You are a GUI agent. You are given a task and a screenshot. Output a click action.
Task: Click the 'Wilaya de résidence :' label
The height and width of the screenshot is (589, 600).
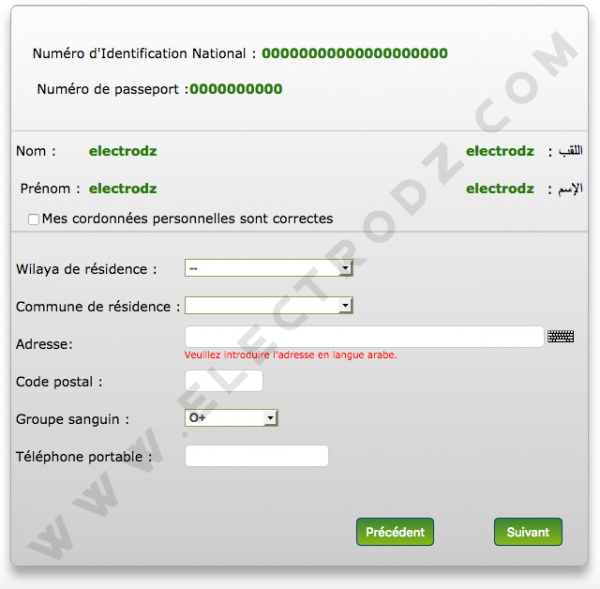[x=86, y=269]
